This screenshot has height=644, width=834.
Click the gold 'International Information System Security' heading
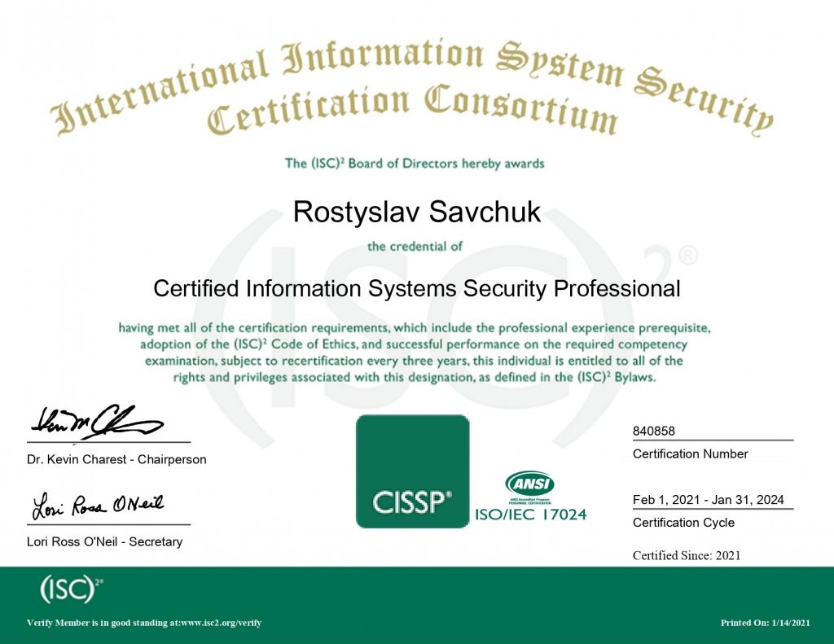[x=412, y=85]
